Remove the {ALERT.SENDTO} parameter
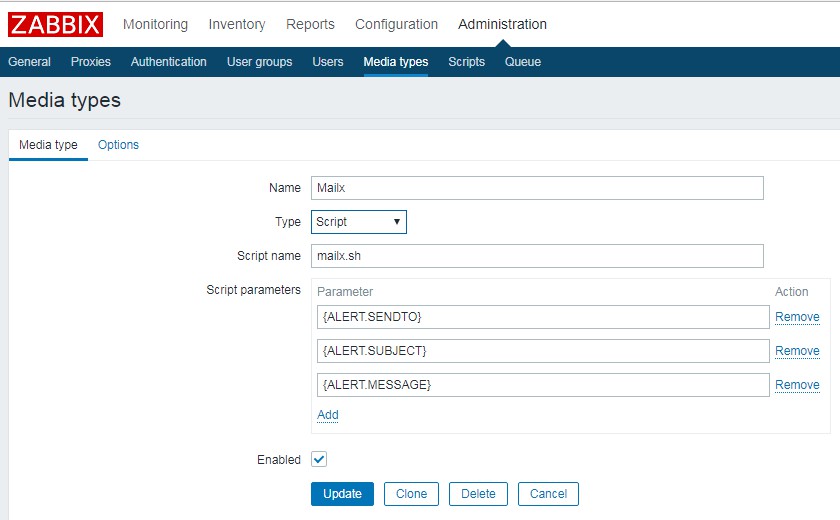Image resolution: width=840 pixels, height=520 pixels. [797, 317]
